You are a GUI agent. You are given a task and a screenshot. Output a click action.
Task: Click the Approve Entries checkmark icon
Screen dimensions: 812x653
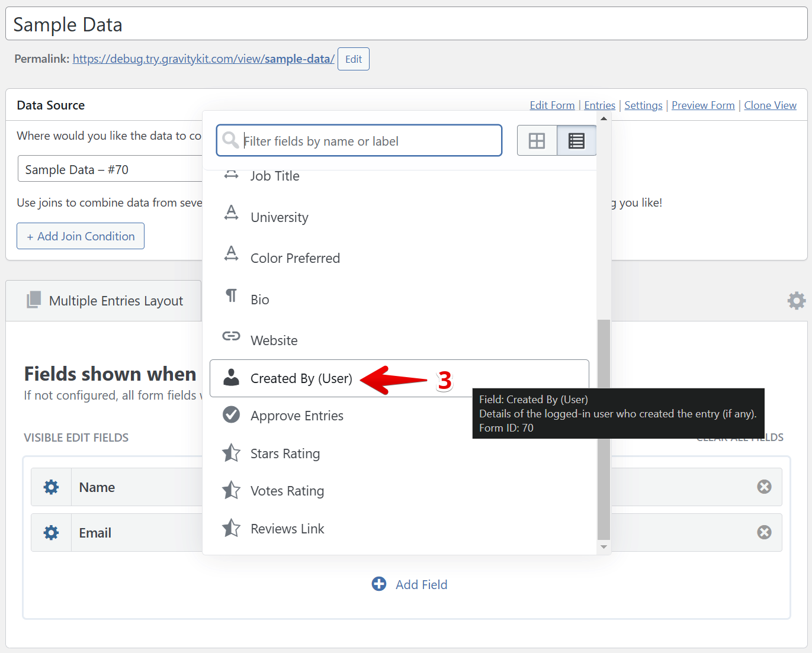click(231, 414)
